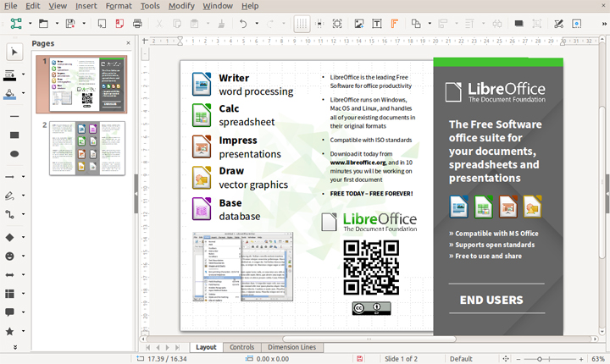Select the Lines and Arrows tool
Viewport: 610px width, 364px height.
pos(9,177)
